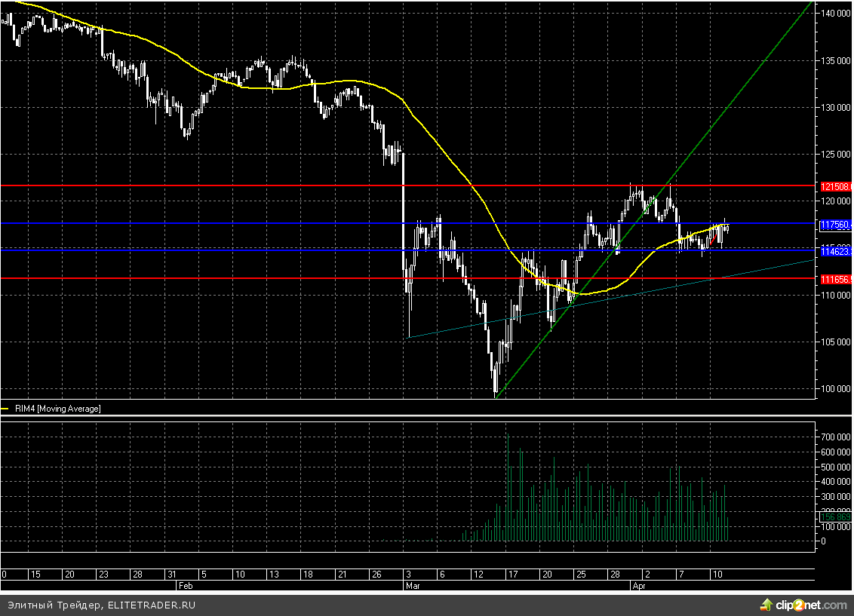
Task: Click the clip2net green arrow logo icon
Action: tap(767, 605)
